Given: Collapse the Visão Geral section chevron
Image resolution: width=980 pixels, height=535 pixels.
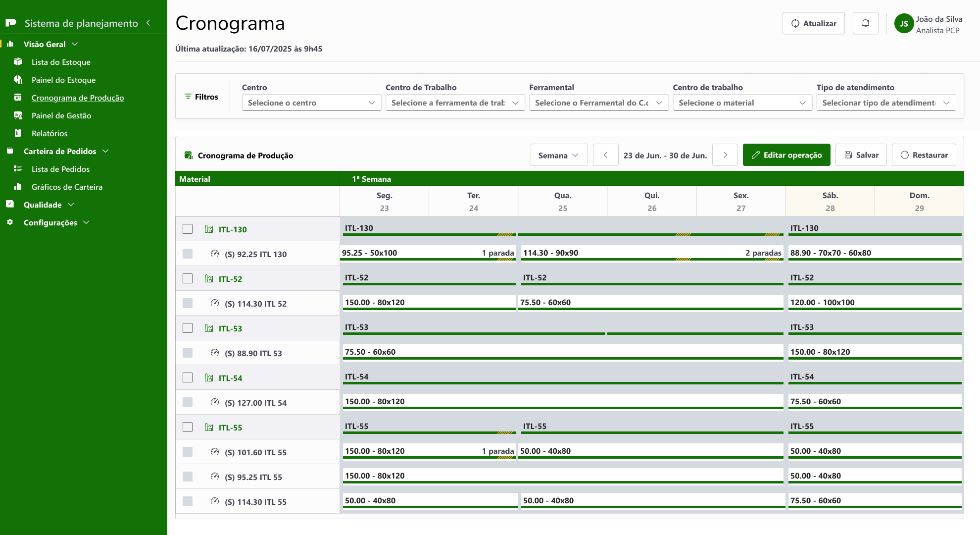Looking at the screenshot, I should point(75,44).
